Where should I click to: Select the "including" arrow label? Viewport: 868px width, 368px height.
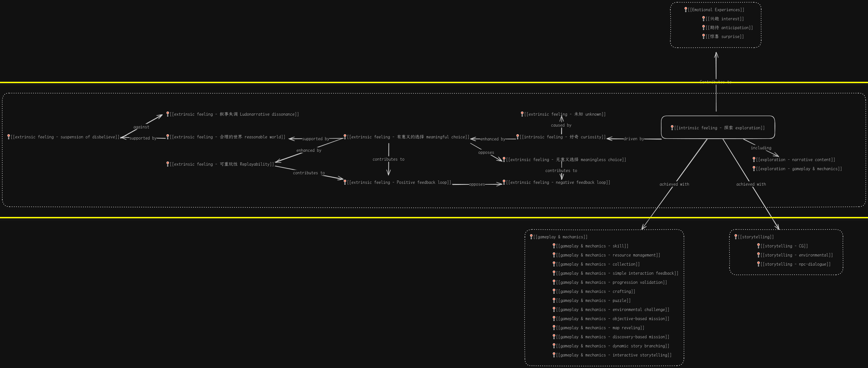tap(761, 148)
